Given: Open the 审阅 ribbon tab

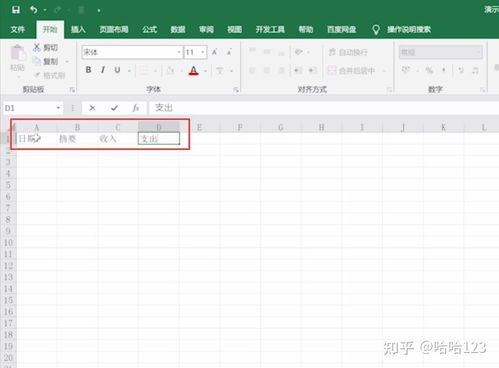Looking at the screenshot, I should coord(206,29).
